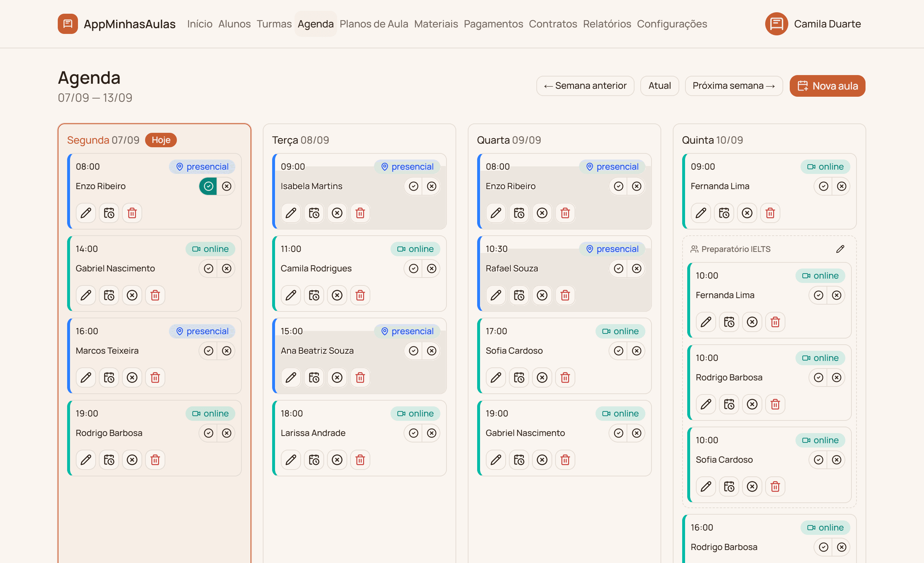Mark Enzo Ribeiro absent on Monday
Image resolution: width=924 pixels, height=563 pixels.
click(x=227, y=186)
